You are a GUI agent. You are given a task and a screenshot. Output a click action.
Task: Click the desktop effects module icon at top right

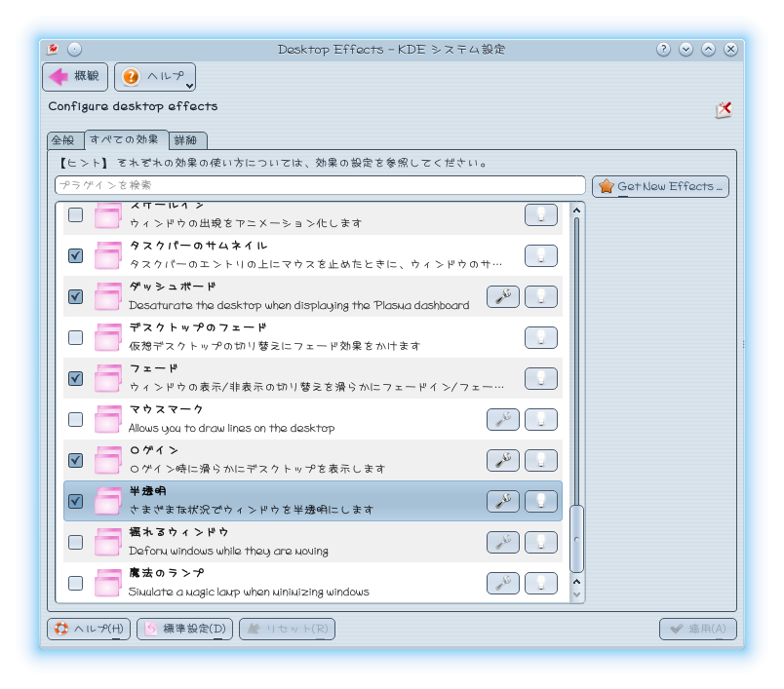pos(724,109)
